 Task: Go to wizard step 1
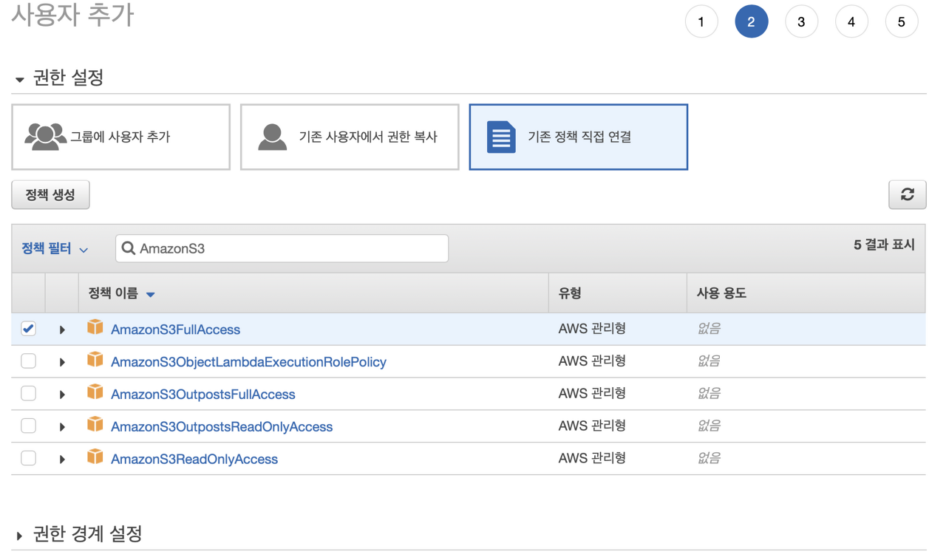(x=701, y=21)
